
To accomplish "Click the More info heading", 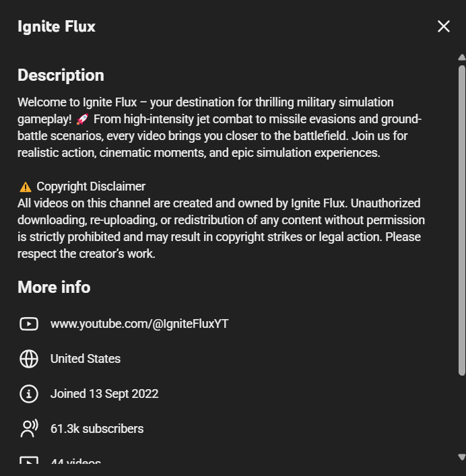I will 54,287.
